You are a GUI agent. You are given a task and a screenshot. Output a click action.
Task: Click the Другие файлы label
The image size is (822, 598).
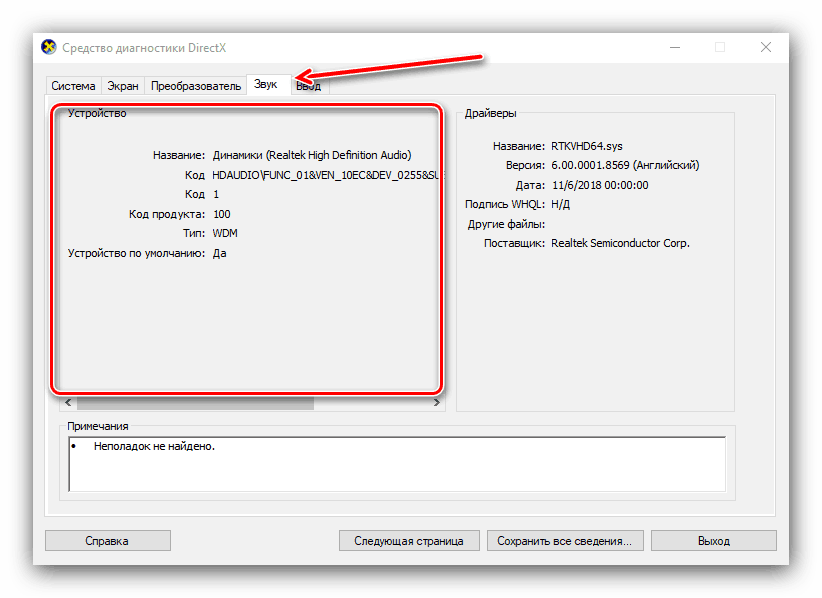coord(506,224)
